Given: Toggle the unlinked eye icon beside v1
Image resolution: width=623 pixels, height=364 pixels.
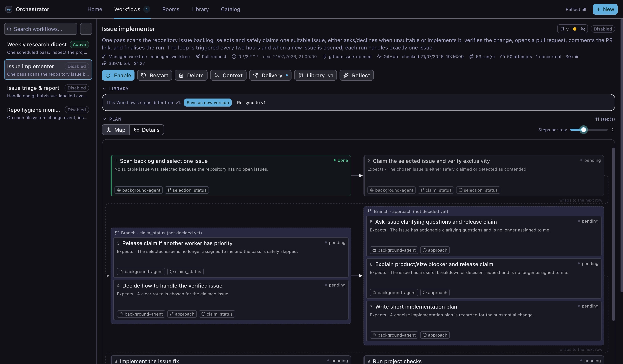Looking at the screenshot, I should pyautogui.click(x=583, y=29).
